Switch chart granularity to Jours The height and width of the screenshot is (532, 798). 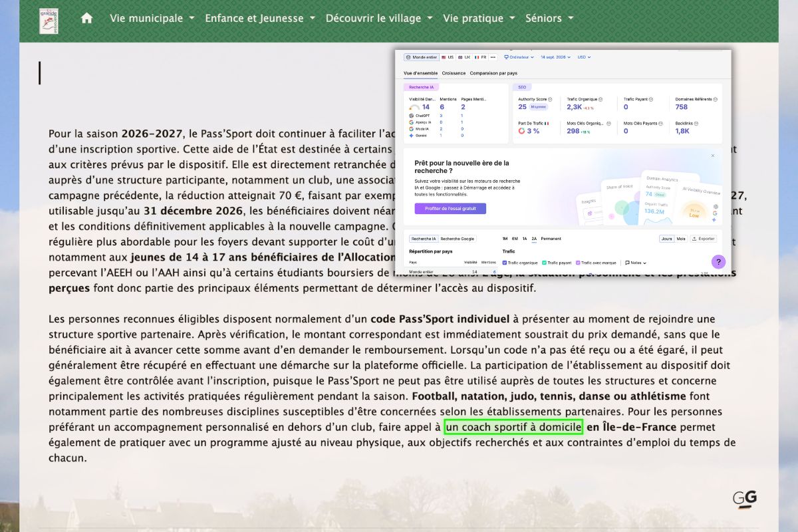tap(666, 239)
